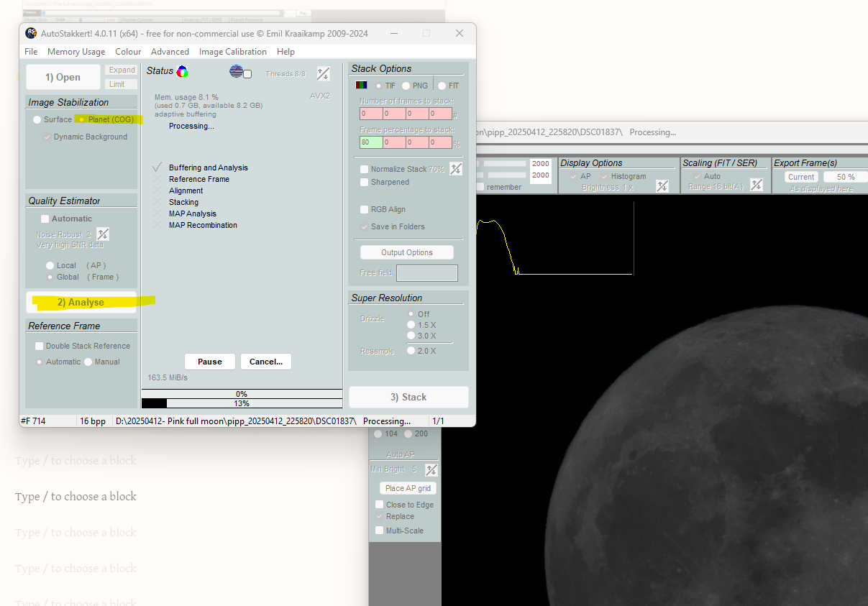Click the RGB color status icon
Viewport: 868px width, 606px height.
181,70
